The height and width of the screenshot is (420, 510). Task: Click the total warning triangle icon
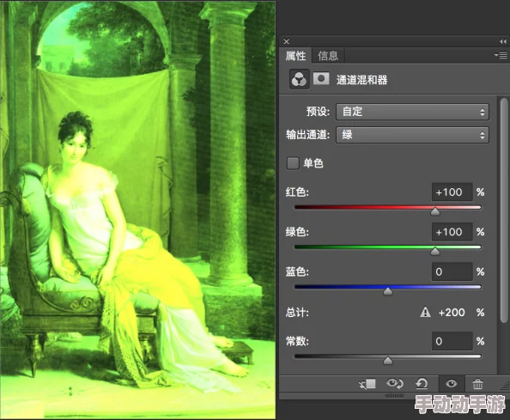[x=425, y=313]
